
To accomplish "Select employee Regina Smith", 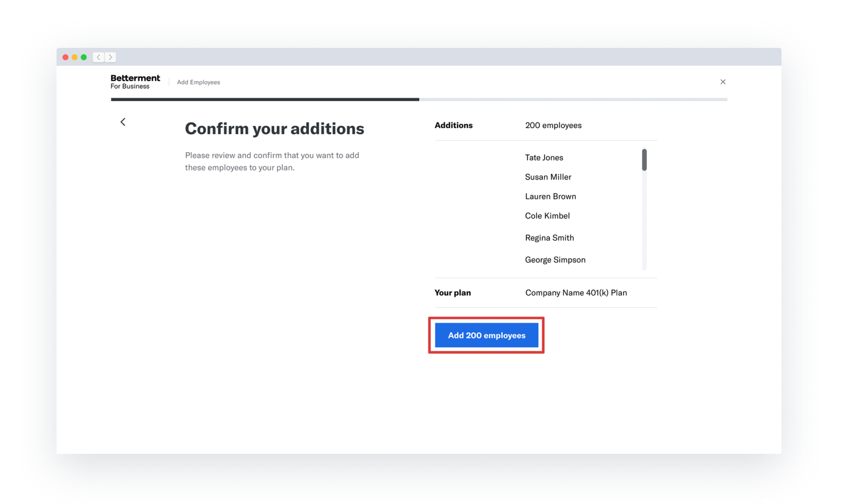I will [549, 238].
